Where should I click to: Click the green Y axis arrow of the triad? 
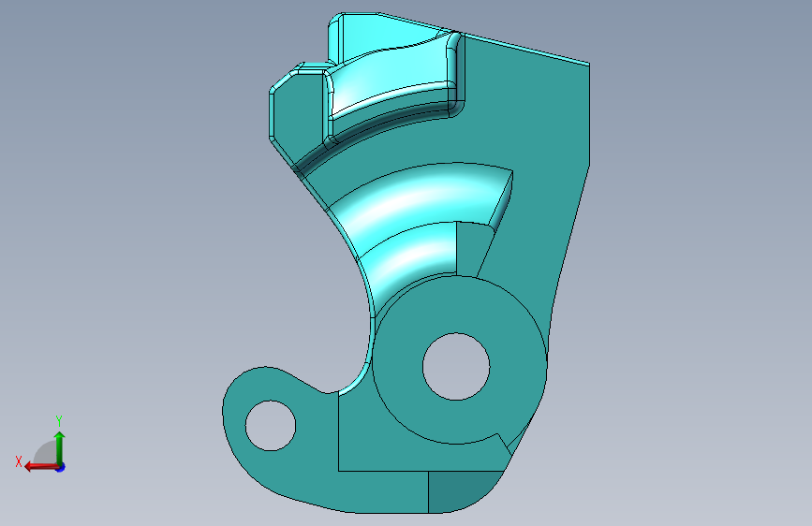tap(60, 448)
